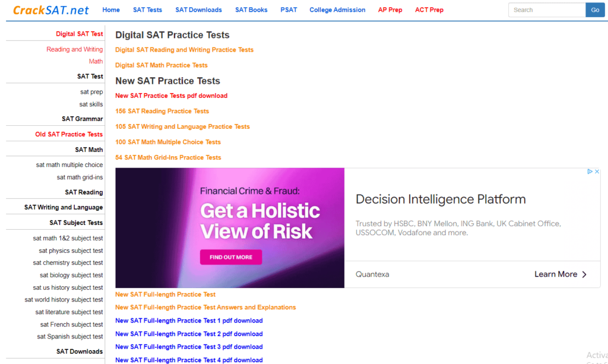Image resolution: width=608 pixels, height=364 pixels.
Task: Download New SAT Full-length Practice Test 3 pdf
Action: click(189, 347)
